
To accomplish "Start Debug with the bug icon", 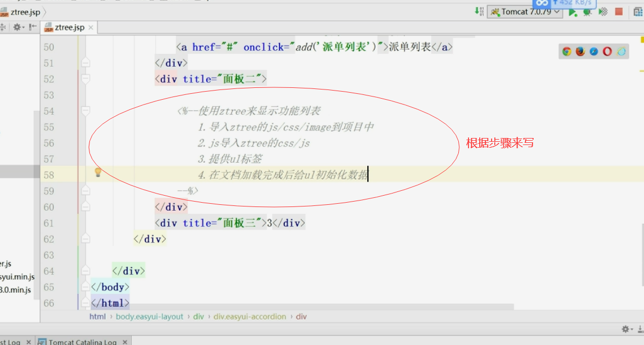I will pos(587,12).
